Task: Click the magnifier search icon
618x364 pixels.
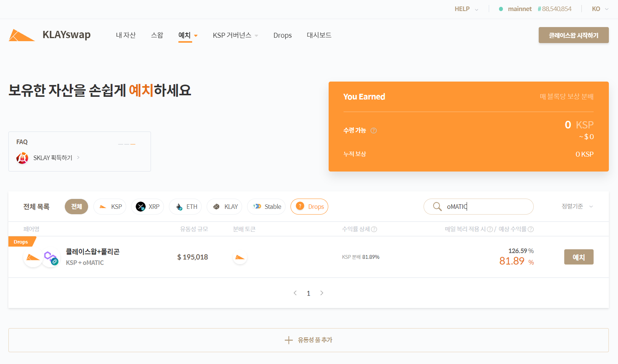Action: coord(437,207)
